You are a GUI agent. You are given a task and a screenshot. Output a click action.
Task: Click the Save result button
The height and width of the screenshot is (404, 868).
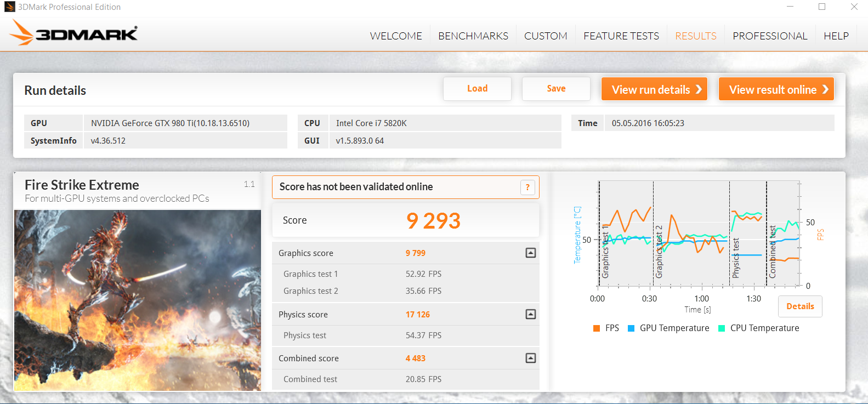coord(556,89)
